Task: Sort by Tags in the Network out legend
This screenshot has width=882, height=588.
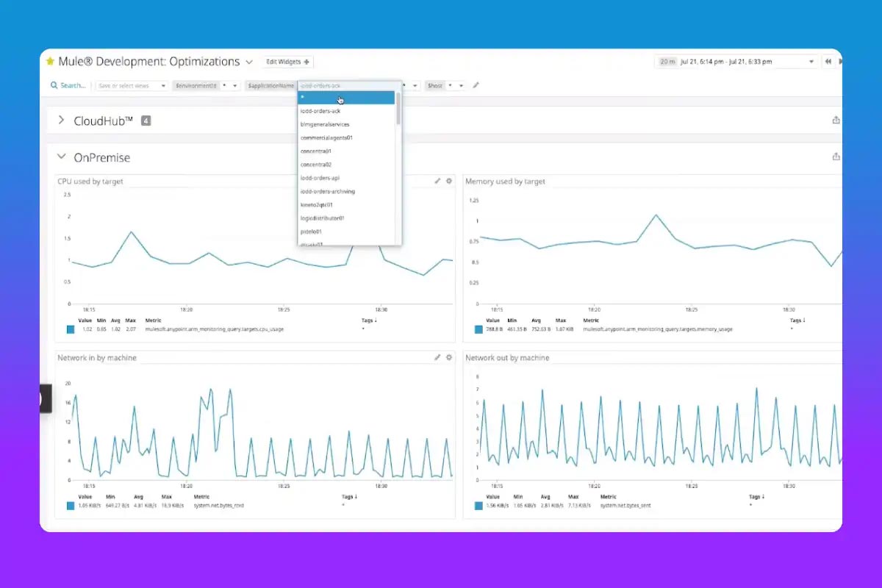Action: (757, 497)
